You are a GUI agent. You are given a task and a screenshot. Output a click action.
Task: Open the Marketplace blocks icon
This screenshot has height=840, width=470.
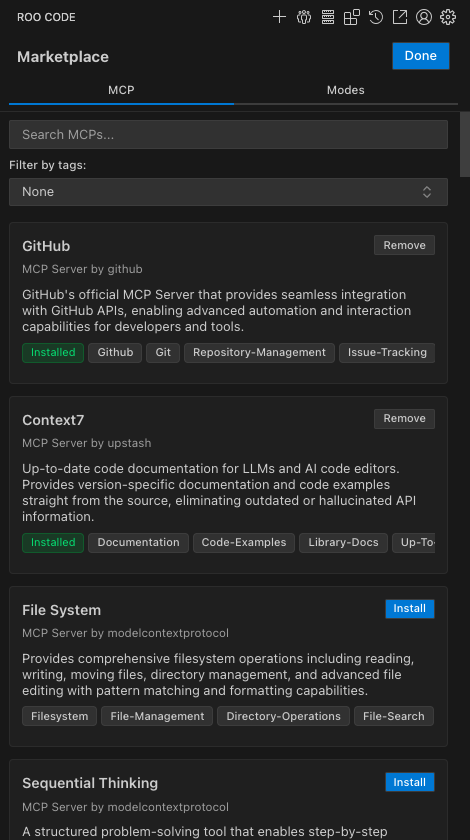[x=352, y=17]
